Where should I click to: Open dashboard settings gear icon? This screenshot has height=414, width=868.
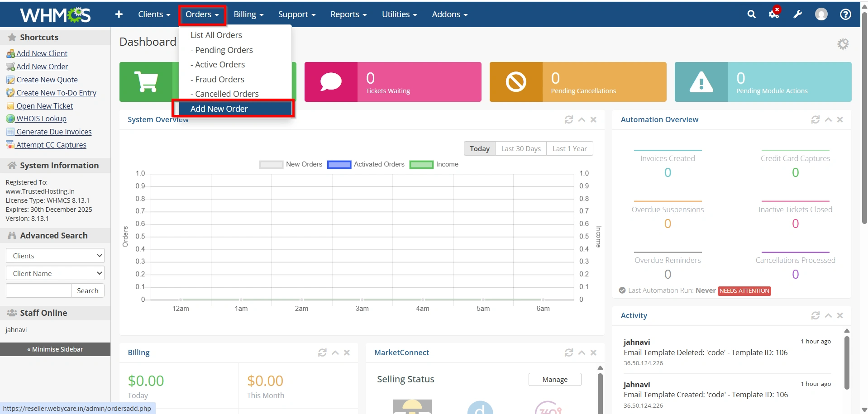pos(843,44)
